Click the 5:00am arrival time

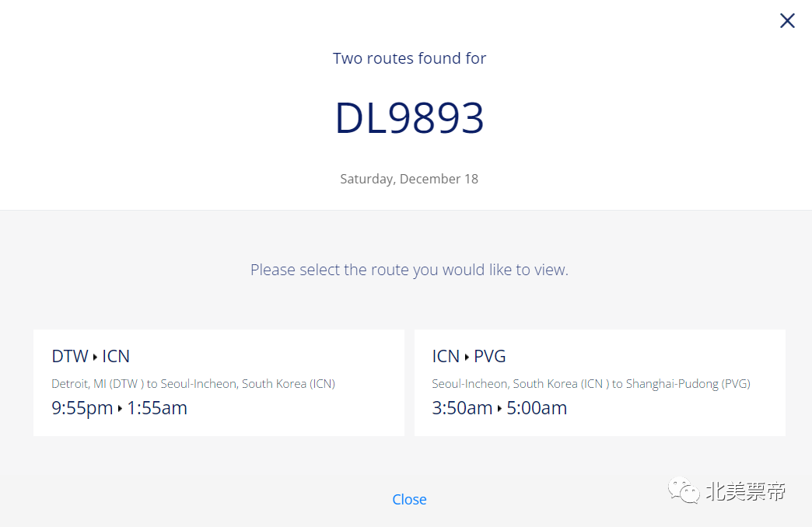(x=537, y=408)
